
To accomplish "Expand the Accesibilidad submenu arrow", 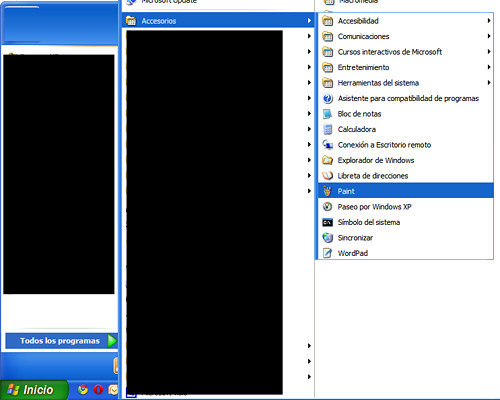I will [489, 21].
